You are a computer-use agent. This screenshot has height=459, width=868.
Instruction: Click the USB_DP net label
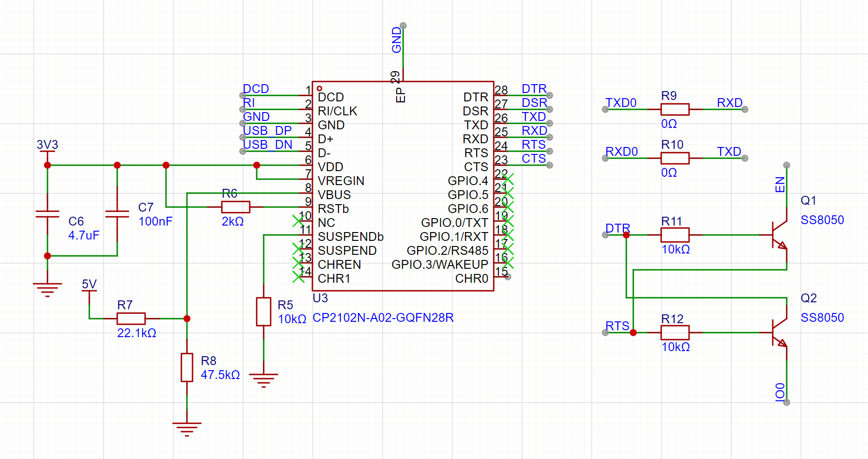click(267, 131)
